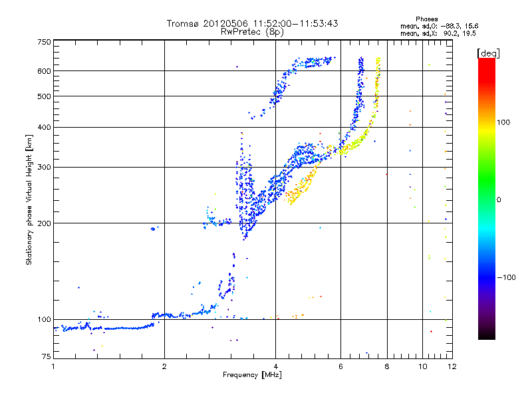Screen dimensions: 532x399
Task: Click the x-axis tick label '8'
Action: 387,366
